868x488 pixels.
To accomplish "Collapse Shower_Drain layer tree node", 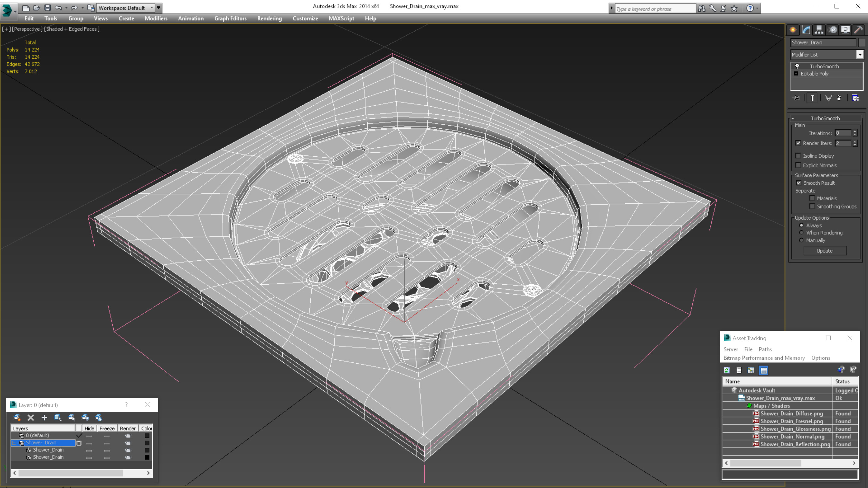I will 14,443.
